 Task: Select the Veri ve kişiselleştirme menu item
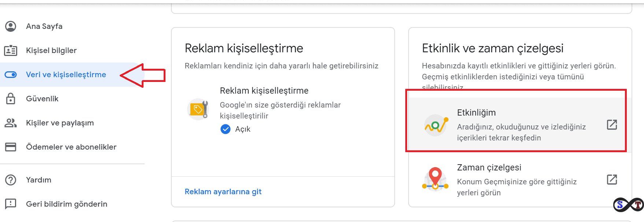(x=66, y=74)
